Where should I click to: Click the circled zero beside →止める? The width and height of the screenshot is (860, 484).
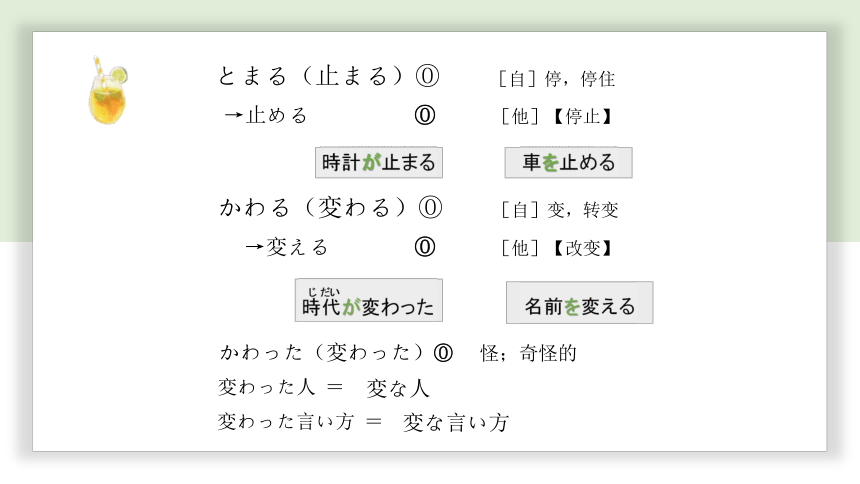pyautogui.click(x=424, y=115)
